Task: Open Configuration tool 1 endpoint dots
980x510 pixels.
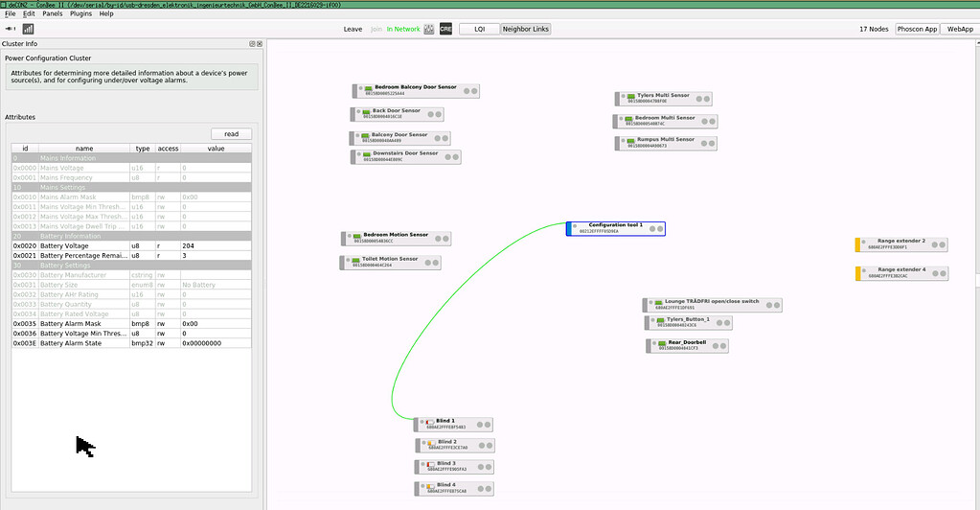Action: [655, 229]
